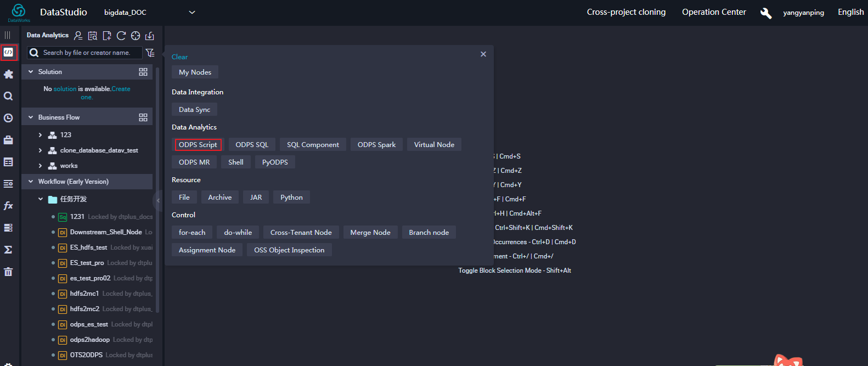Click the list-with-dot icon in left sidebar

tap(8, 184)
